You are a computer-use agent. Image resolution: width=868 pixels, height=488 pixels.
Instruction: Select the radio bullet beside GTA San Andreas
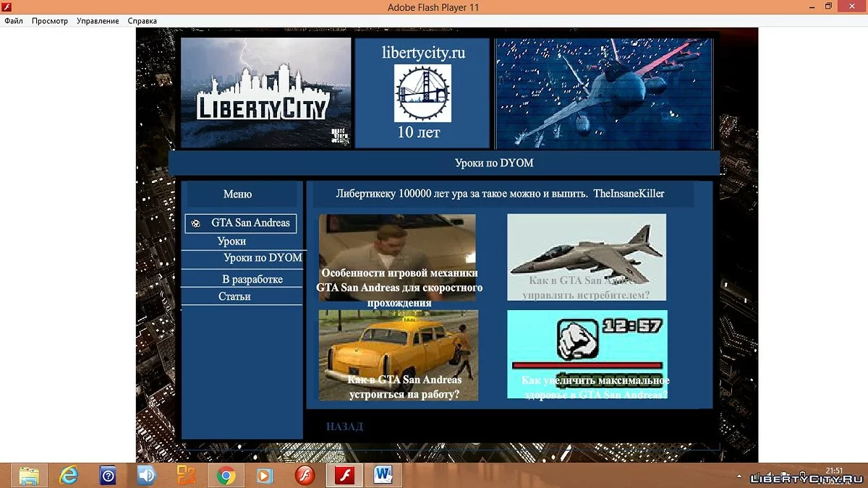coord(196,224)
